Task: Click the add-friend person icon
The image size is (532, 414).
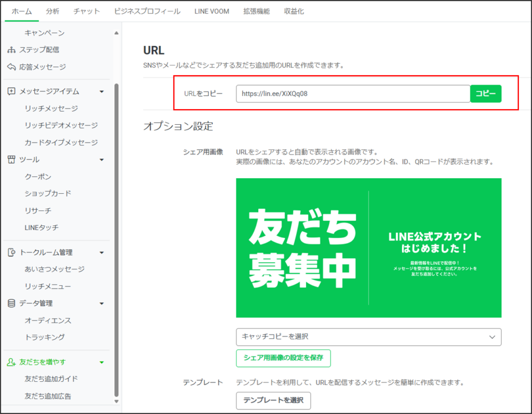Action: pos(11,362)
